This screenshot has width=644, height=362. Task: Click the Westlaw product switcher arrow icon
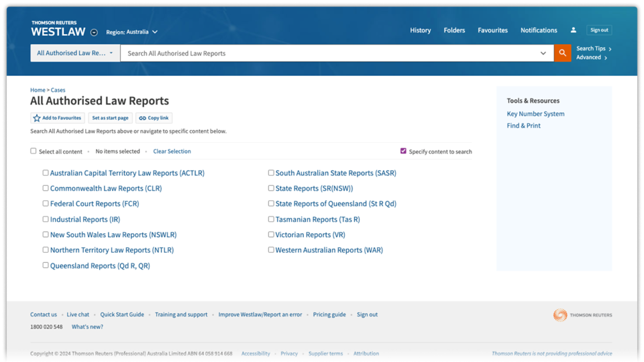click(x=94, y=33)
